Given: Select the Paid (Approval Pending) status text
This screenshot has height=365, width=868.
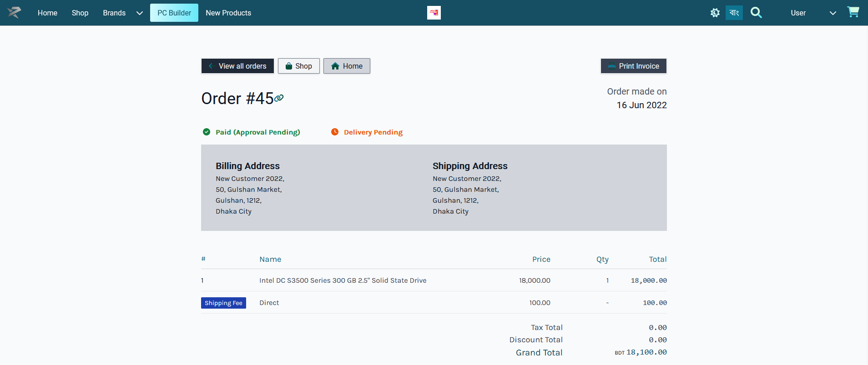Looking at the screenshot, I should pos(258,132).
